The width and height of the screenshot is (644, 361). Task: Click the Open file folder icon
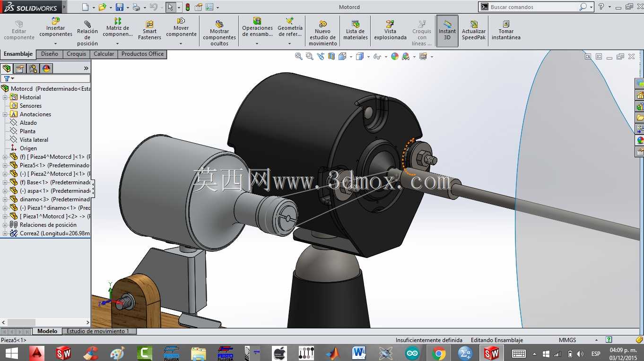pyautogui.click(x=102, y=7)
